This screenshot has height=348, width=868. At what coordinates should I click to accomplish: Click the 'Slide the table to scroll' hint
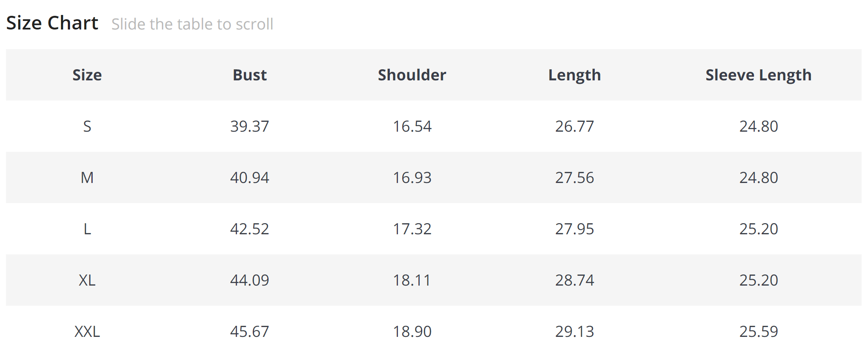click(x=192, y=24)
